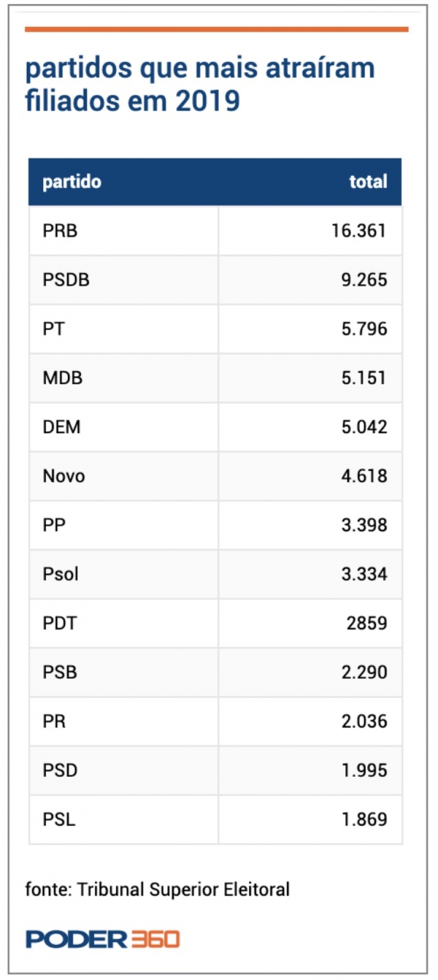Screen dimensions: 438x980
Task: Click the Novo party cell
Action: pyautogui.click(x=64, y=476)
